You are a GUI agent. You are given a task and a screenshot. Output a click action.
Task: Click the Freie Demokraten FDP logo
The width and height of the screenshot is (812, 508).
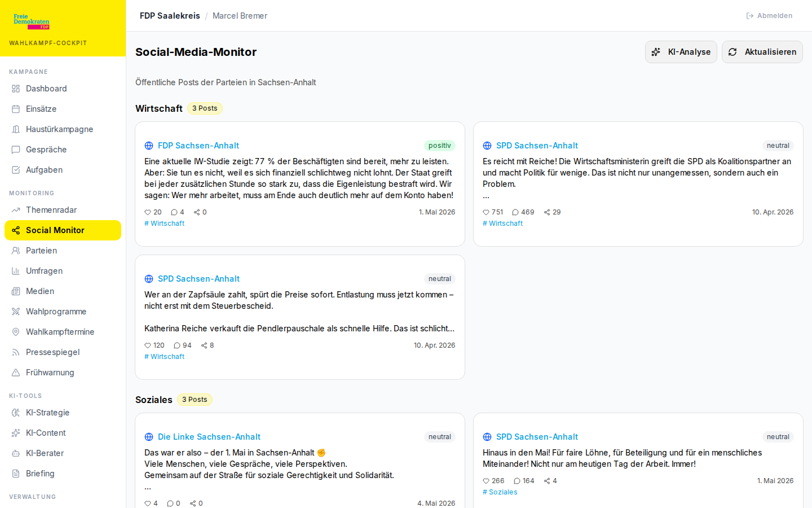[32, 21]
